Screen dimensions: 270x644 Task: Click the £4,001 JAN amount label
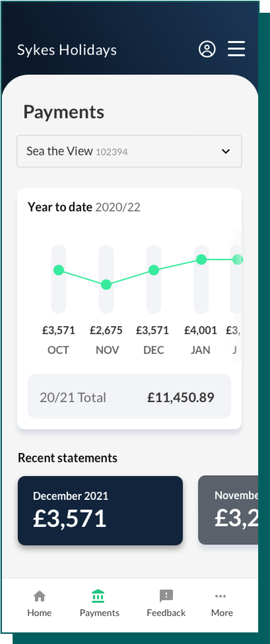click(200, 331)
